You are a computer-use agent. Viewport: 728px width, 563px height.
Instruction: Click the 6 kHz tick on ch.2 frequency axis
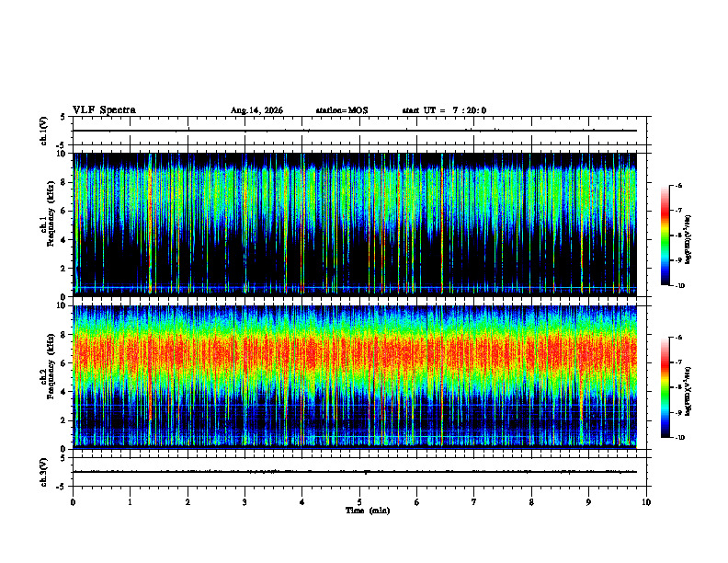[64, 363]
